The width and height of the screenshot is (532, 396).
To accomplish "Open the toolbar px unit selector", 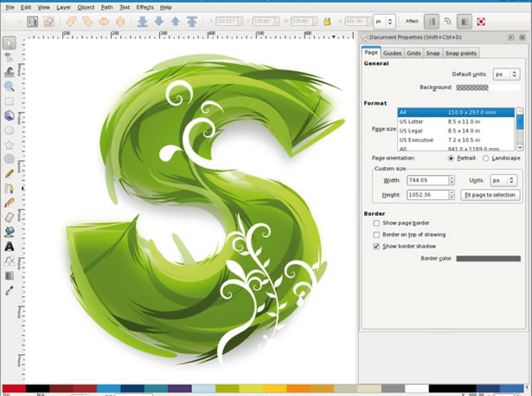I will (385, 22).
